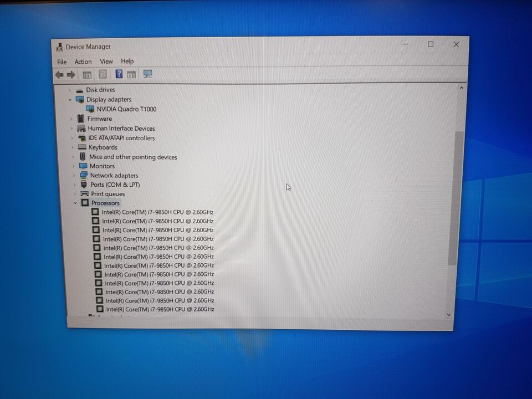Collapse the Processors node
The height and width of the screenshot is (399, 532).
coord(75,203)
